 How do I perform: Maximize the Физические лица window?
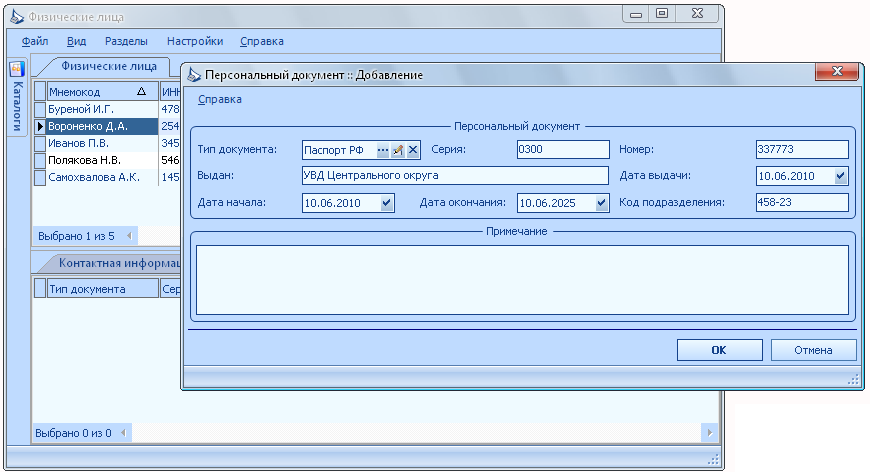pyautogui.click(x=662, y=14)
